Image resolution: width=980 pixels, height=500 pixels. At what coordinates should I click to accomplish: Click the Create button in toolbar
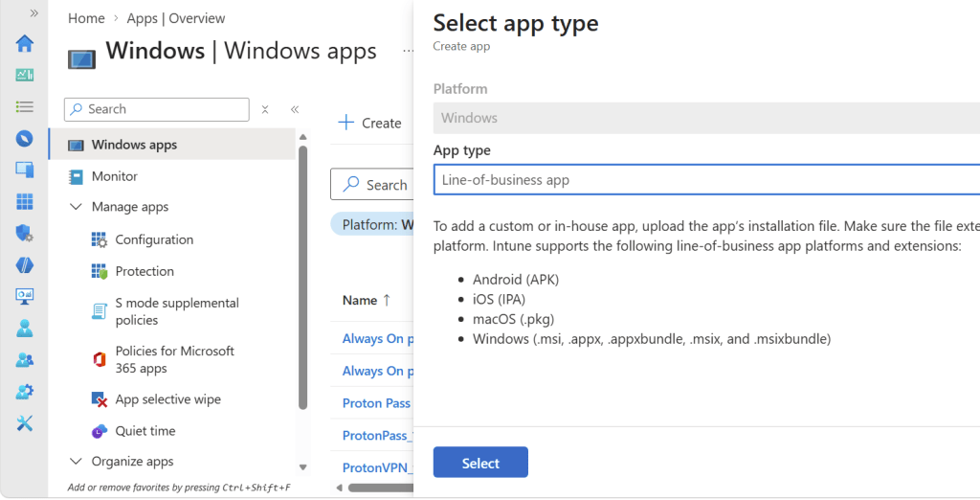370,124
